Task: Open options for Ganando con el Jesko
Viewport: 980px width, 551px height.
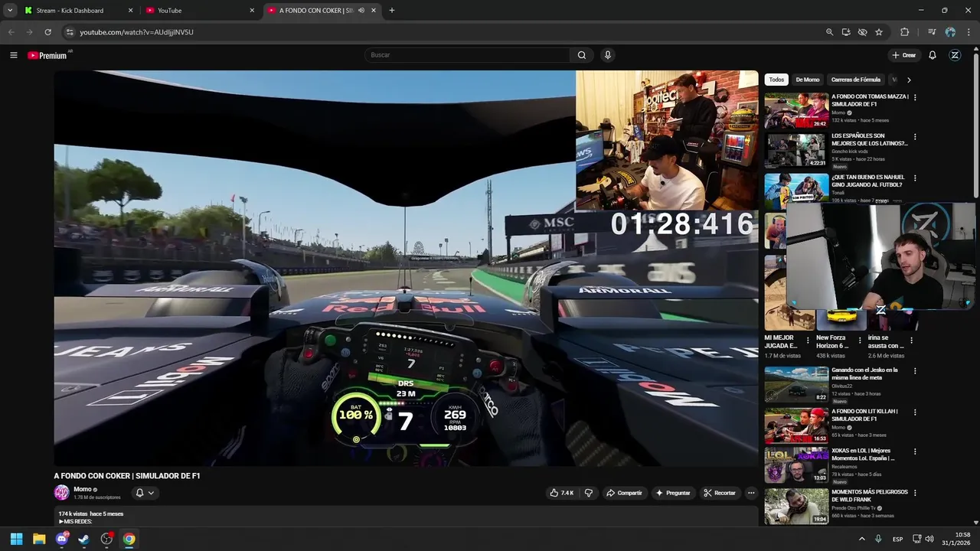Action: coord(915,371)
